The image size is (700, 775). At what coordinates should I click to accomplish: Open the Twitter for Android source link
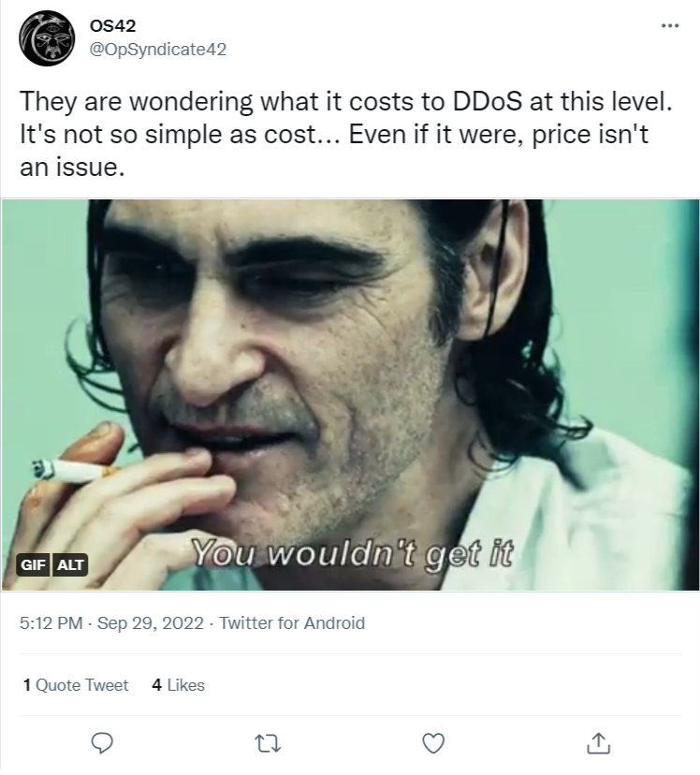(x=292, y=622)
